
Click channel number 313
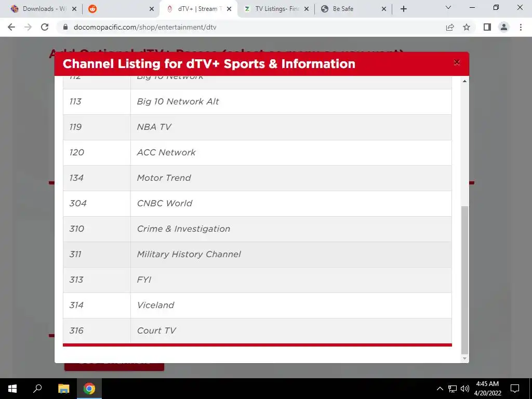76,280
